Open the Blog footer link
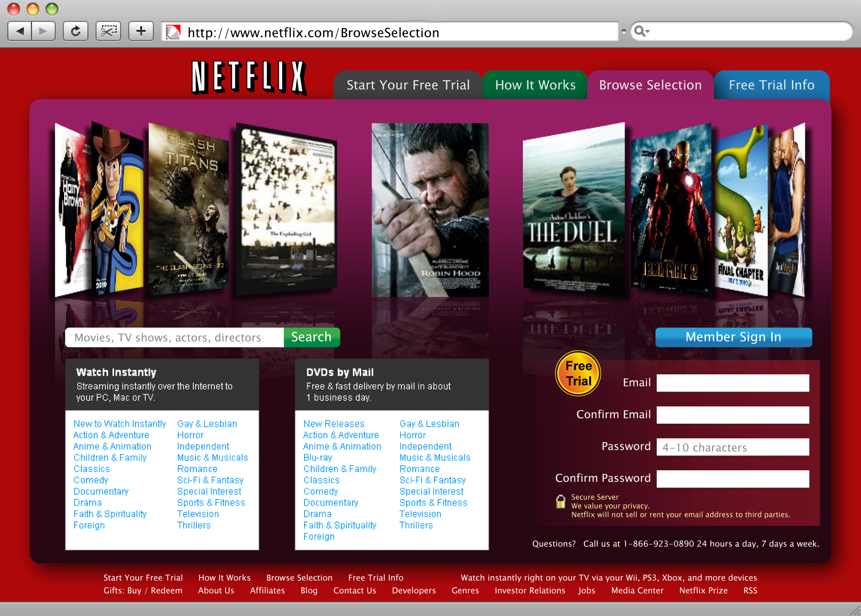The width and height of the screenshot is (861, 616). click(309, 590)
